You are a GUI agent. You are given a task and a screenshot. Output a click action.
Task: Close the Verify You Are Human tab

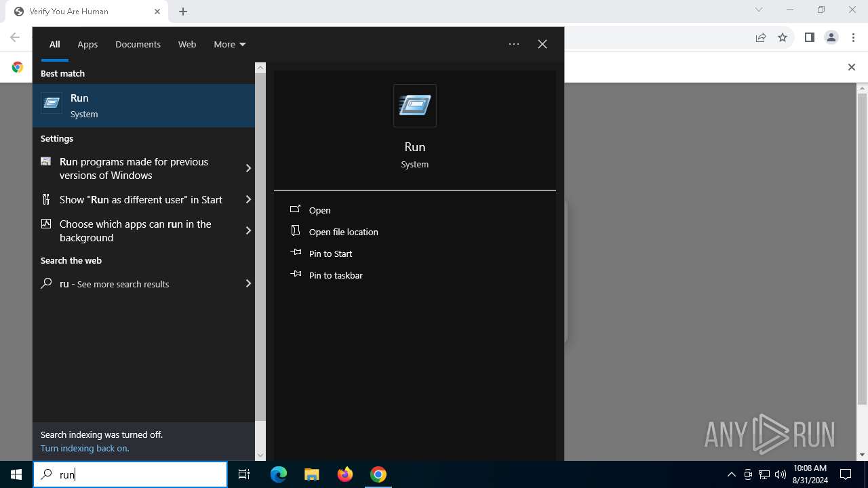(x=157, y=12)
